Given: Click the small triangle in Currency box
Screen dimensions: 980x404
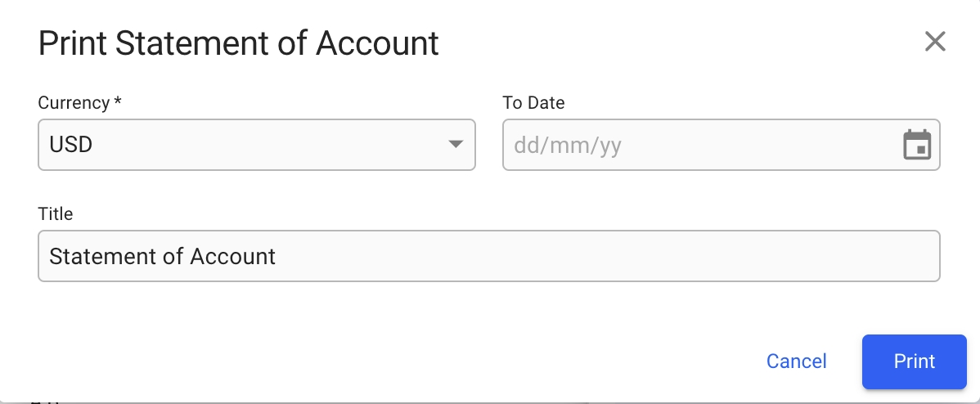Looking at the screenshot, I should [456, 145].
